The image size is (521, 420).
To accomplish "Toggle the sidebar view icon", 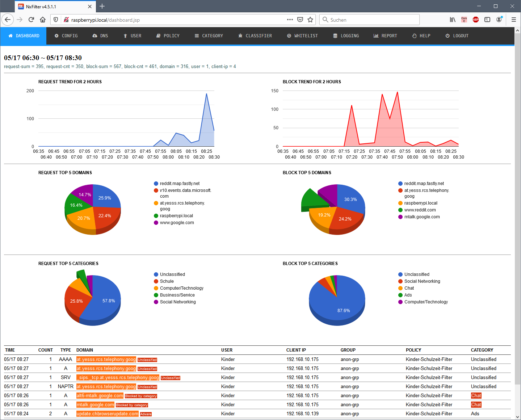I will point(487,20).
